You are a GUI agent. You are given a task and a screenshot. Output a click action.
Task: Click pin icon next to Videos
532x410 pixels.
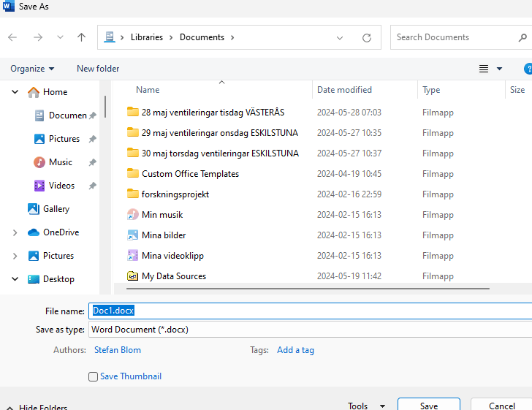click(92, 186)
